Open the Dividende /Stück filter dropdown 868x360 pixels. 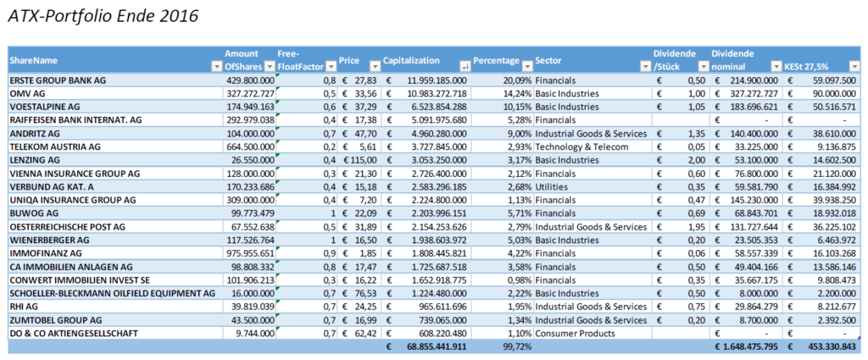(704, 68)
